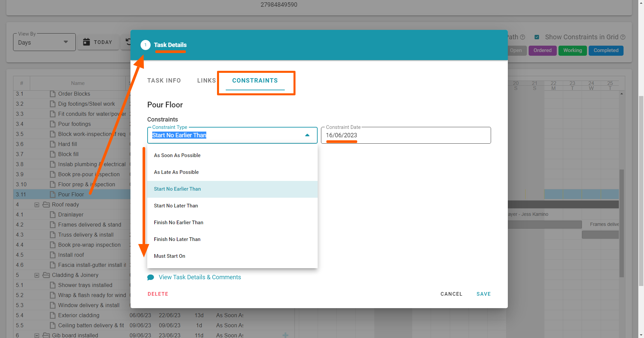Click the document icon for Install roof

53,255
